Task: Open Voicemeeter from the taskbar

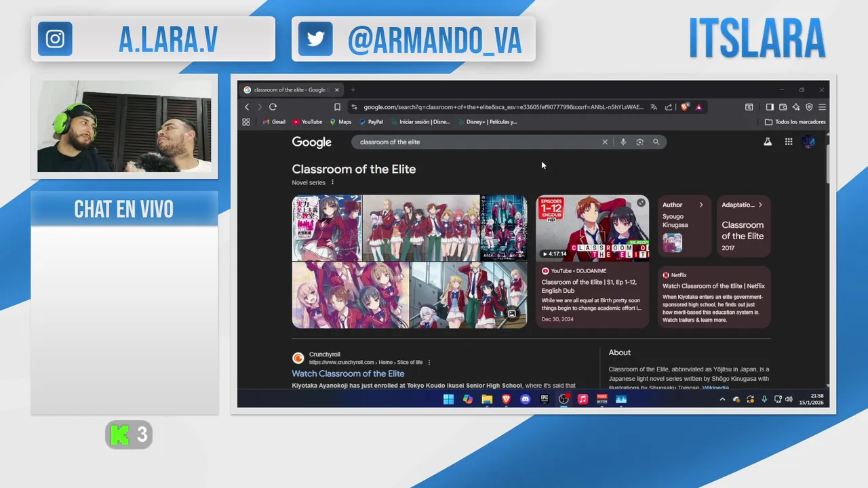Action: (601, 399)
